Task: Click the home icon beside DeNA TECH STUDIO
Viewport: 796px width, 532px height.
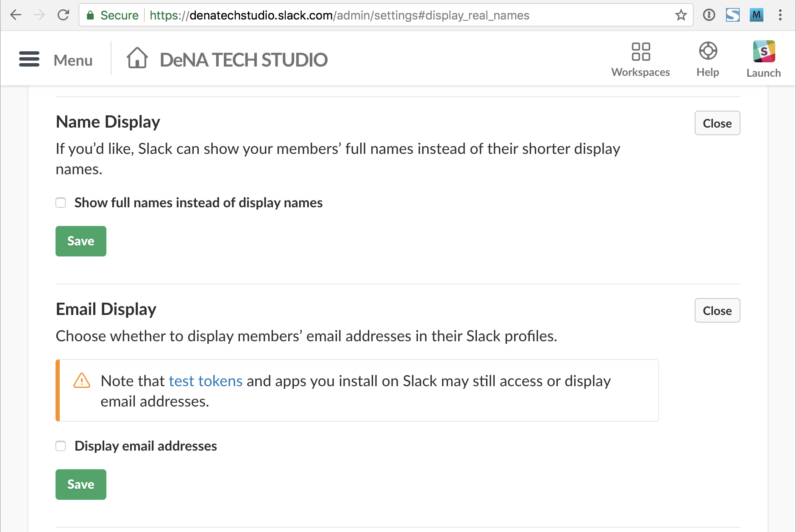Action: pyautogui.click(x=137, y=58)
